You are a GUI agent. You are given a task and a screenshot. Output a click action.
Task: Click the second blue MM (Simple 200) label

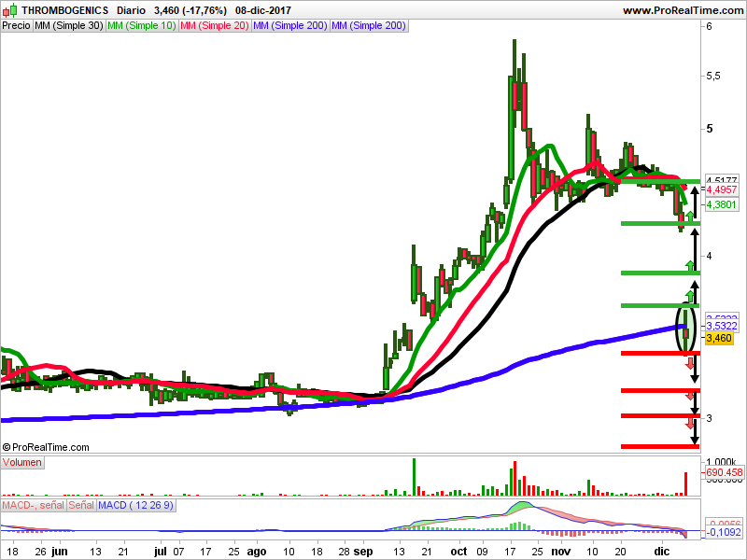(368, 26)
